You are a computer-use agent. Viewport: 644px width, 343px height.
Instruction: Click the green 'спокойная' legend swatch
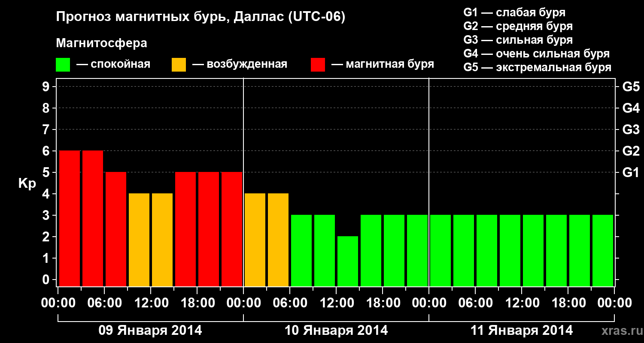click(x=63, y=65)
